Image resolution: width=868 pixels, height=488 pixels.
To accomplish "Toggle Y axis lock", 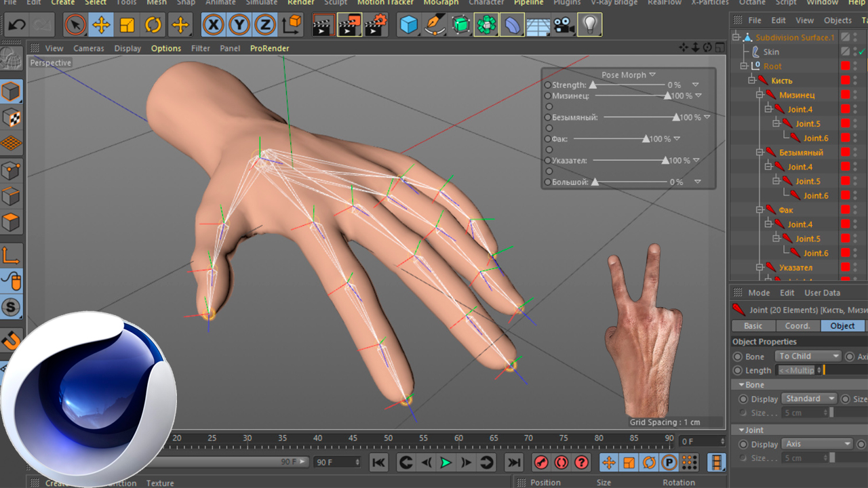I will (x=239, y=26).
